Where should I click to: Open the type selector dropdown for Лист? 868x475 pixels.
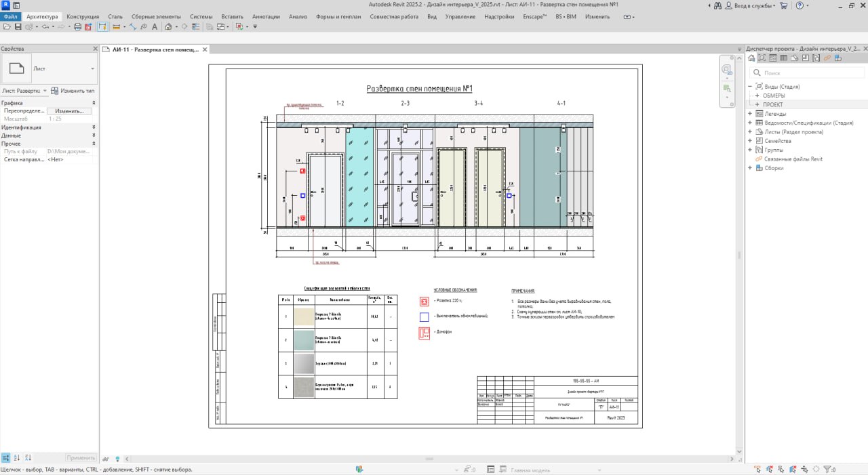(92, 68)
